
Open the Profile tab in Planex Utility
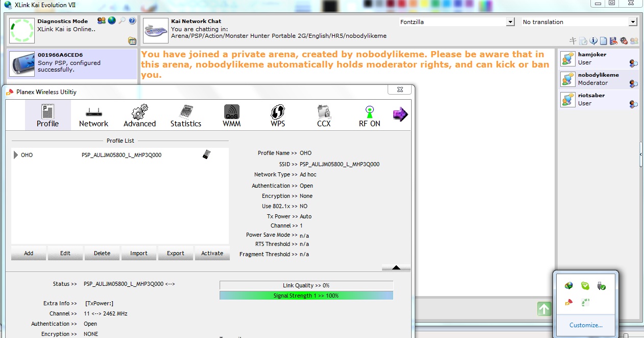coord(47,115)
